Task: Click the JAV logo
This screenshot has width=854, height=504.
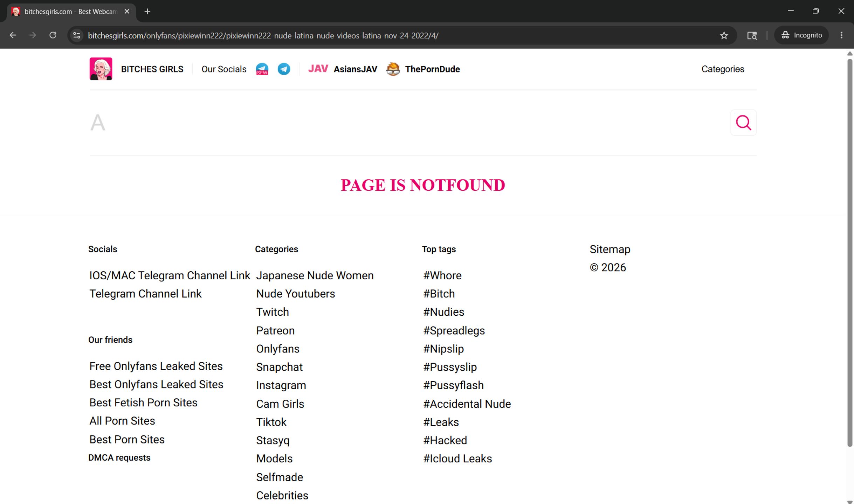Action: pos(318,69)
